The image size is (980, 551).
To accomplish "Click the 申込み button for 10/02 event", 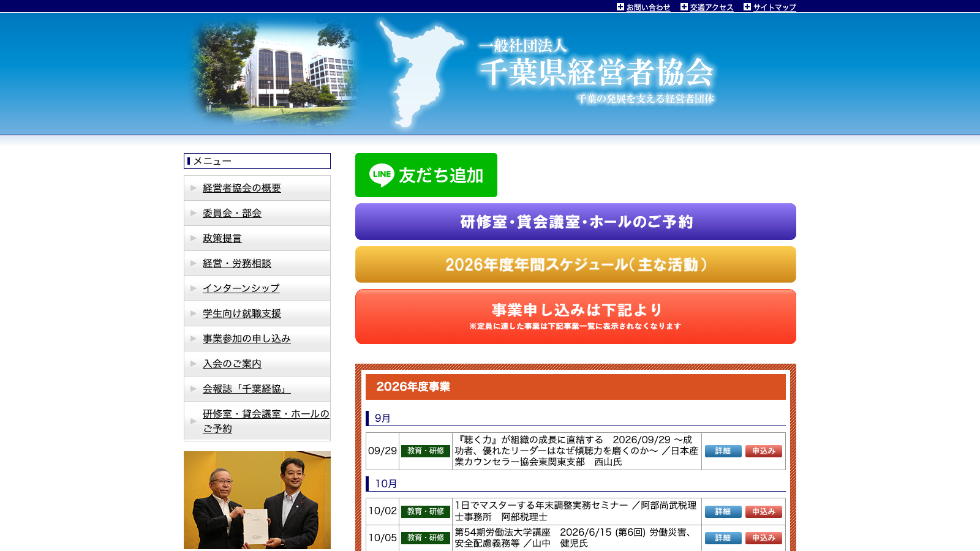I will coord(764,512).
